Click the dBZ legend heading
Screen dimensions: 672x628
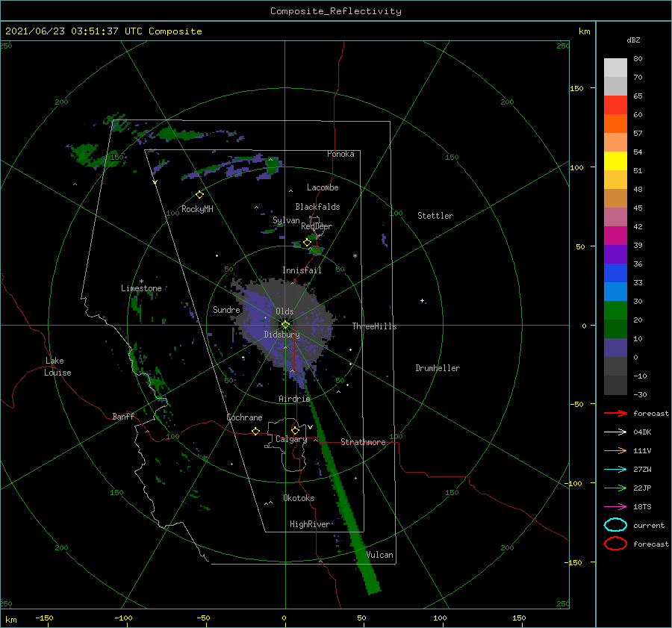633,40
